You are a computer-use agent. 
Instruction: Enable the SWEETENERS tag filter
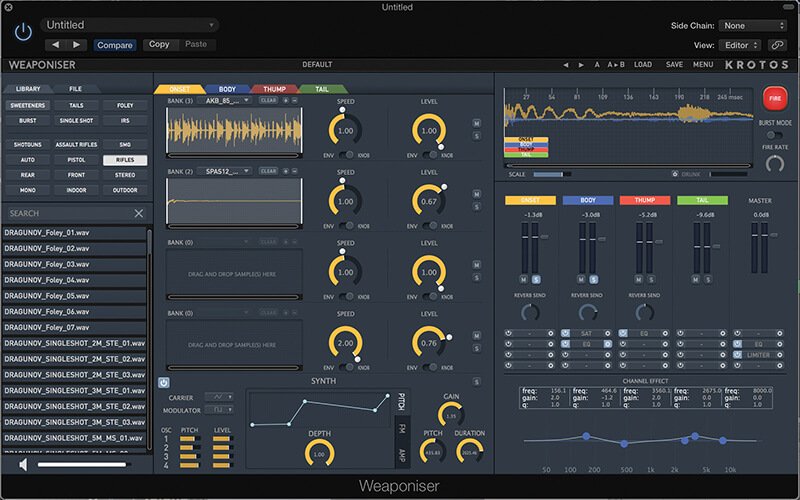28,105
